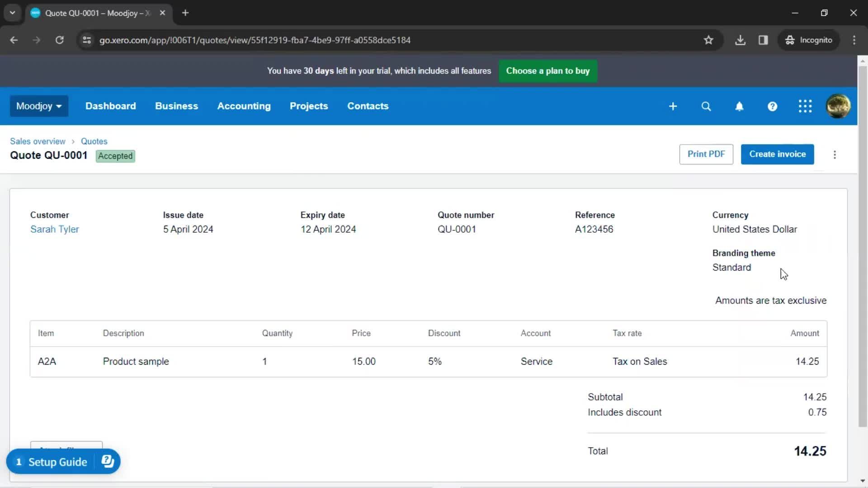Open the Contacts menu

coord(368,106)
